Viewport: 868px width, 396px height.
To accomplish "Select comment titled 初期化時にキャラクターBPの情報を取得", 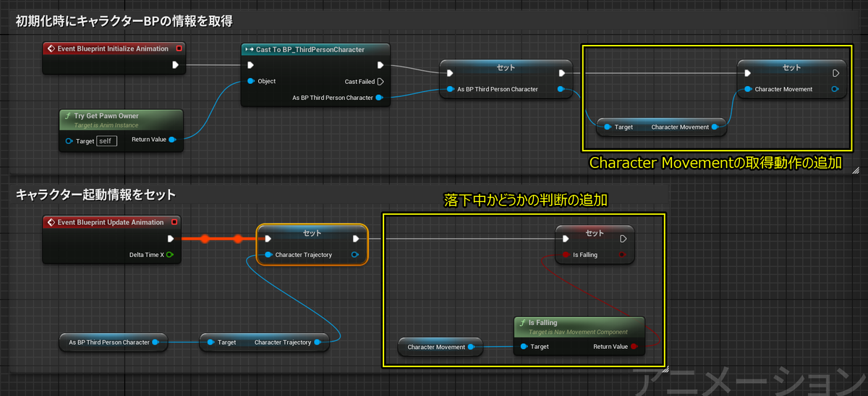I will pyautogui.click(x=124, y=20).
